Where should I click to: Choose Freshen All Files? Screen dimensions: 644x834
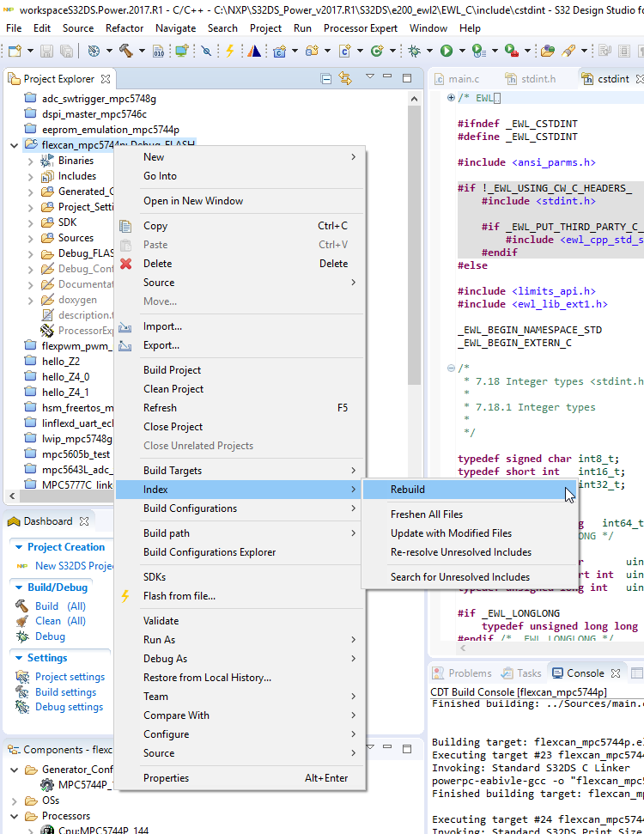point(469,514)
